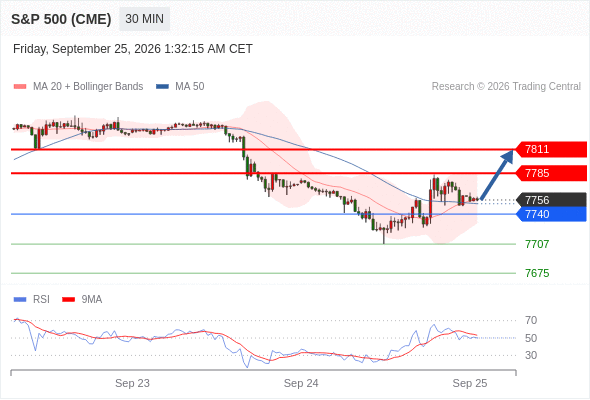Click the red 9MA legend swatch
The image size is (590, 400).
[68, 300]
